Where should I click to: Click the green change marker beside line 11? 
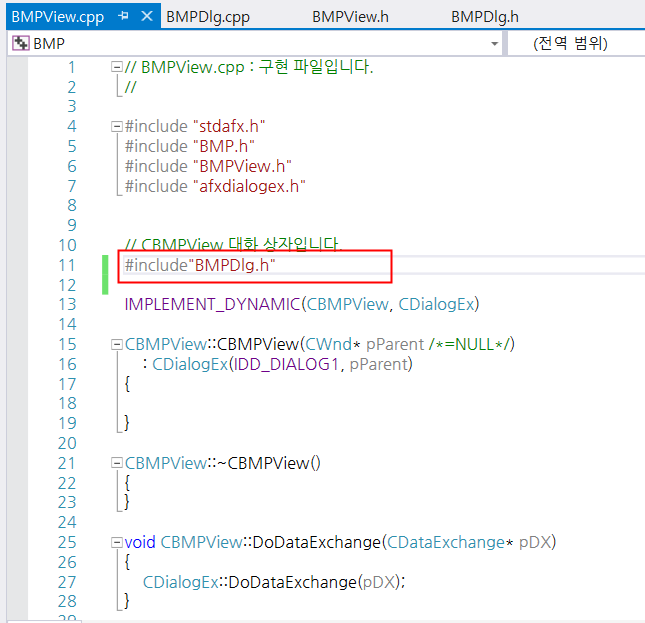click(x=105, y=275)
